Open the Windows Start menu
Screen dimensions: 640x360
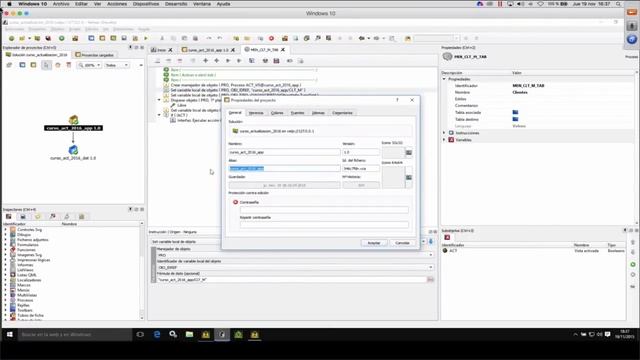click(9, 335)
